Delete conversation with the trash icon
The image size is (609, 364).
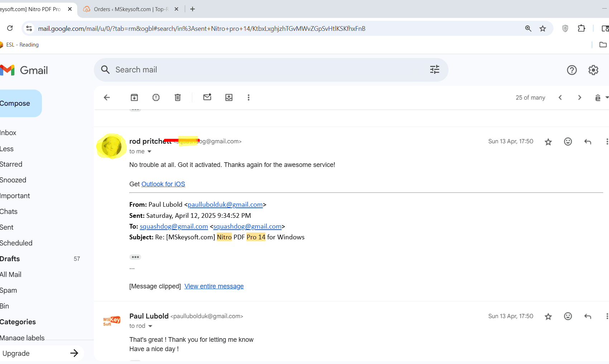click(178, 97)
